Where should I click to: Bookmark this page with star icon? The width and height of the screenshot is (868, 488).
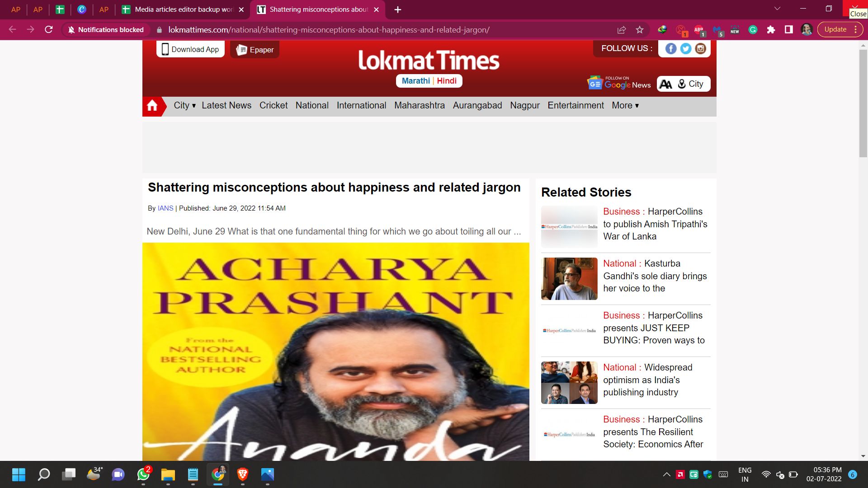tap(639, 30)
